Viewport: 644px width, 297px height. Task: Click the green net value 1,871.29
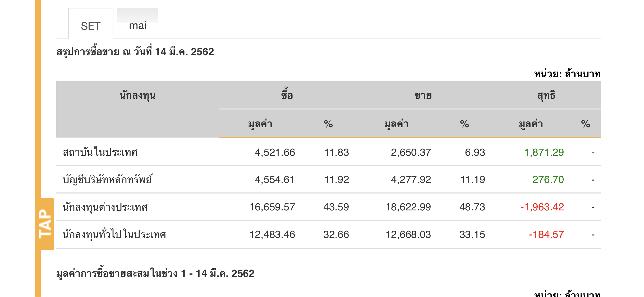pyautogui.click(x=544, y=152)
